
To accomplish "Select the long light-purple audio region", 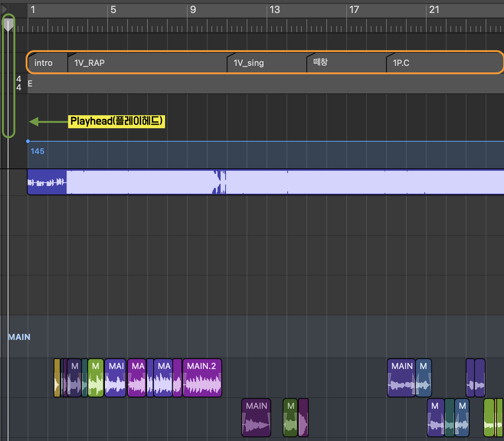I will click(282, 182).
